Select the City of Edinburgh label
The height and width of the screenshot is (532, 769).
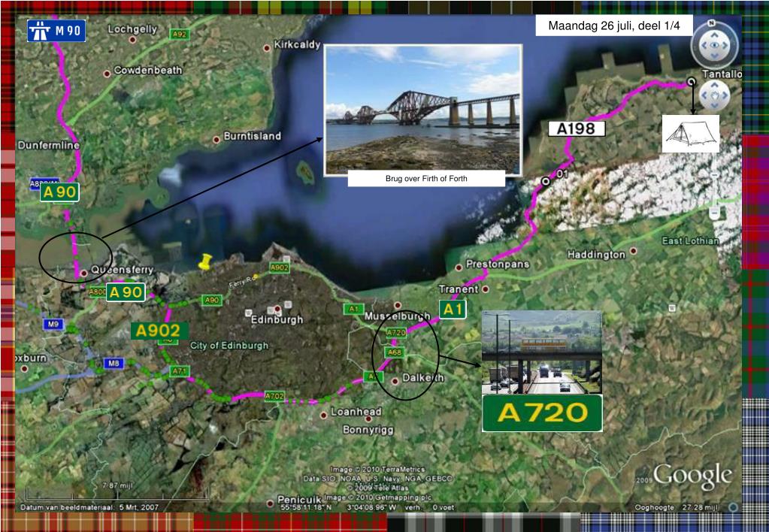click(229, 346)
